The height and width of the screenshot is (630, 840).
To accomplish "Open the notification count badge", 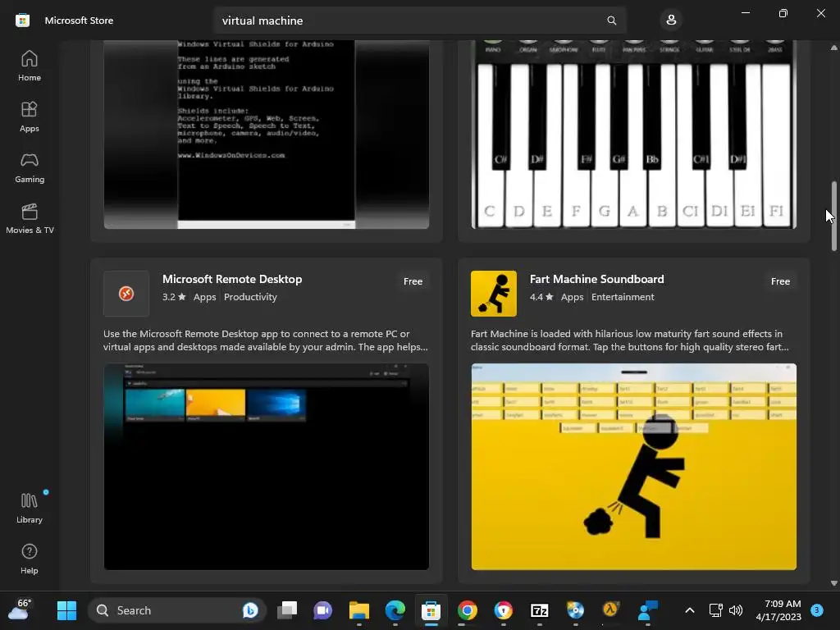I will click(x=817, y=610).
